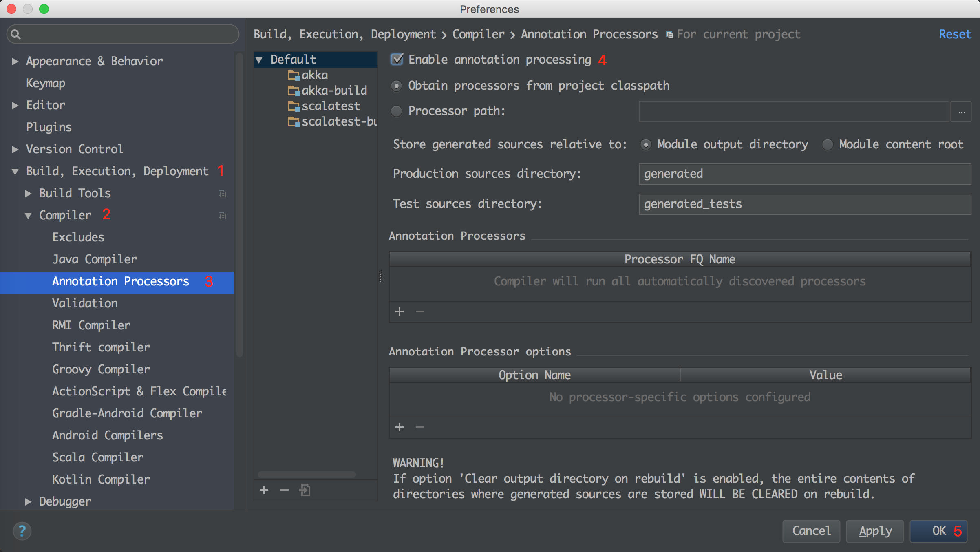Viewport: 980px width, 552px height.
Task: Click the move-to-profile icon below profile tree
Action: coord(305,490)
